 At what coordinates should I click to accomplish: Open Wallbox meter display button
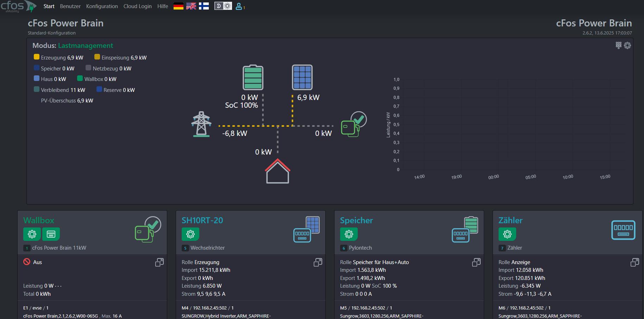[51, 234]
